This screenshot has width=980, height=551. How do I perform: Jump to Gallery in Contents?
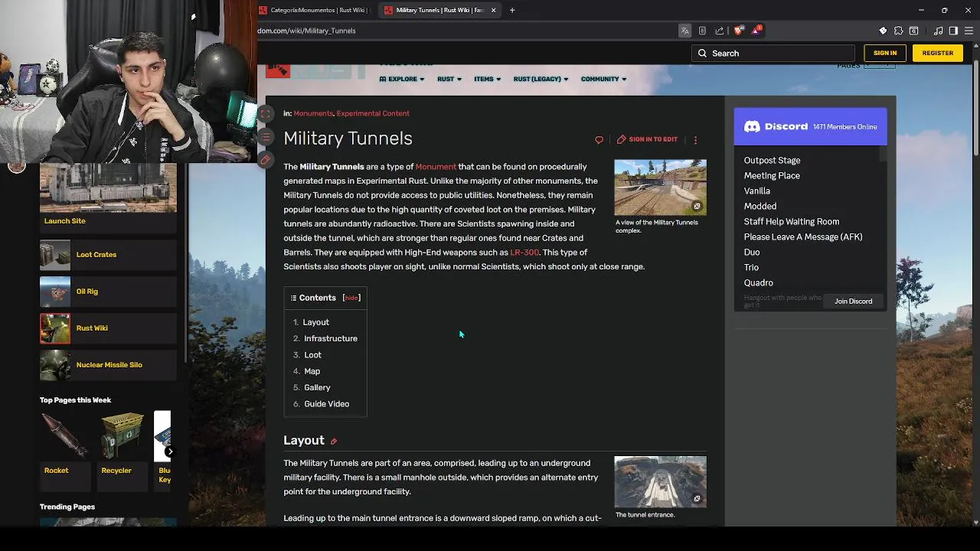(317, 387)
